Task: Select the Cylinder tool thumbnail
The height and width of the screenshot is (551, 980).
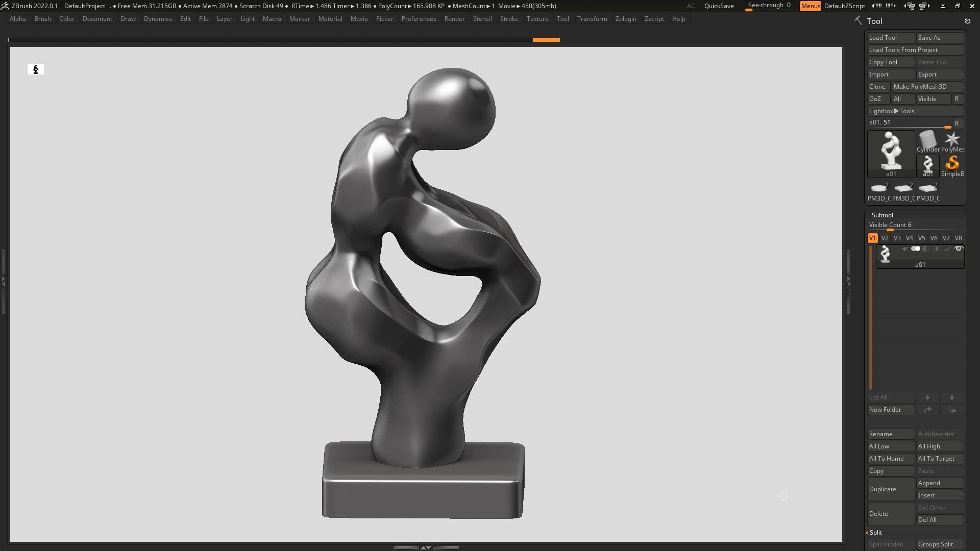Action: [x=927, y=141]
